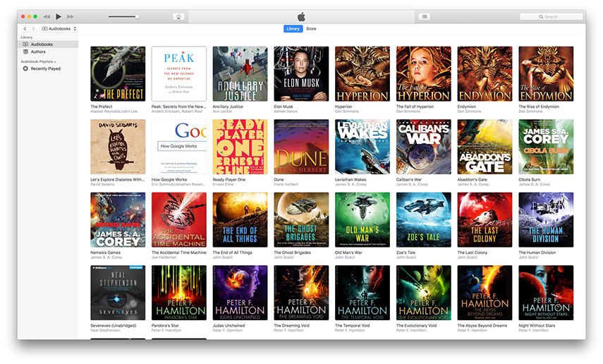Click the 'Leviathan Wakes' title text

point(351,180)
